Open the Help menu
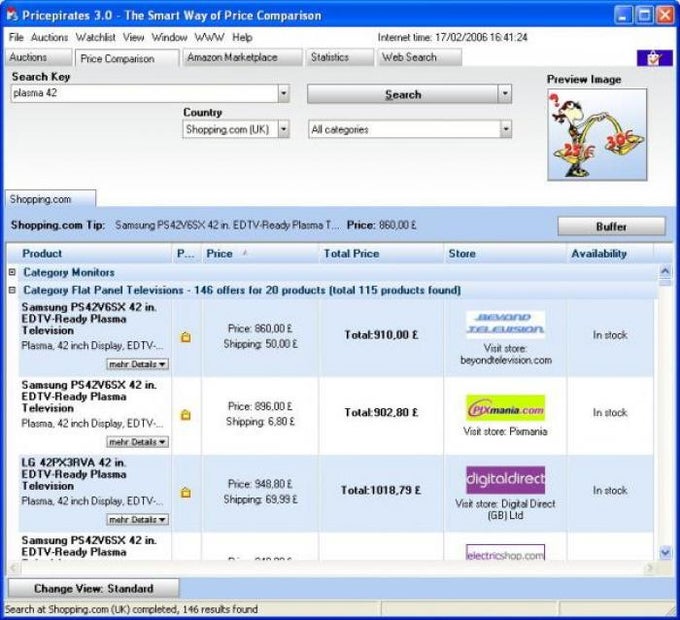The width and height of the screenshot is (680, 620). coord(242,37)
